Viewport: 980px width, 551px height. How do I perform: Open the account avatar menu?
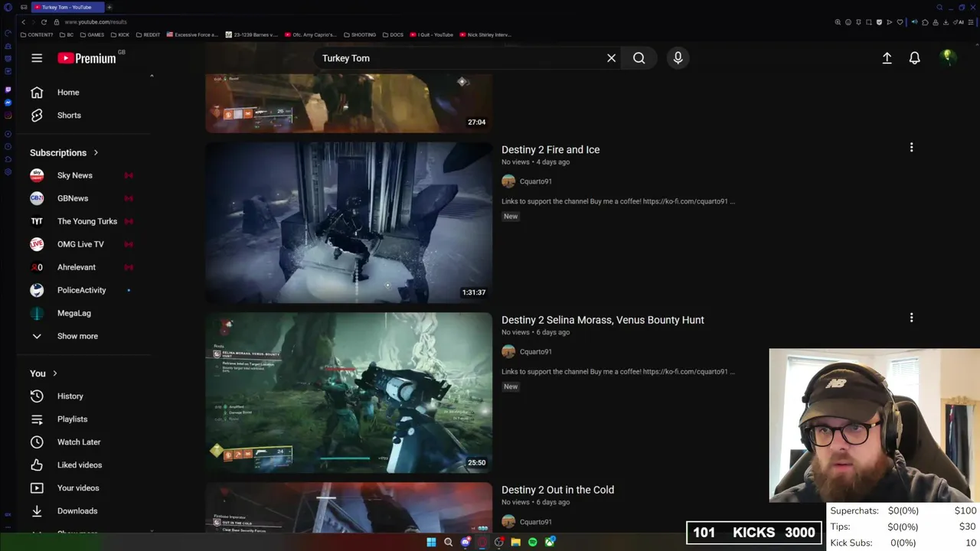pyautogui.click(x=948, y=58)
